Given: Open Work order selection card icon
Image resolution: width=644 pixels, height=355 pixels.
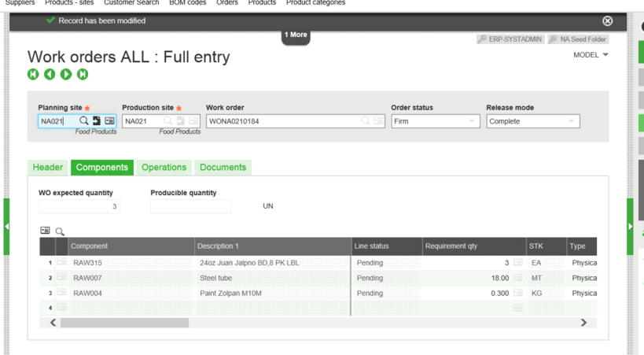Looking at the screenshot, I should (x=378, y=121).
